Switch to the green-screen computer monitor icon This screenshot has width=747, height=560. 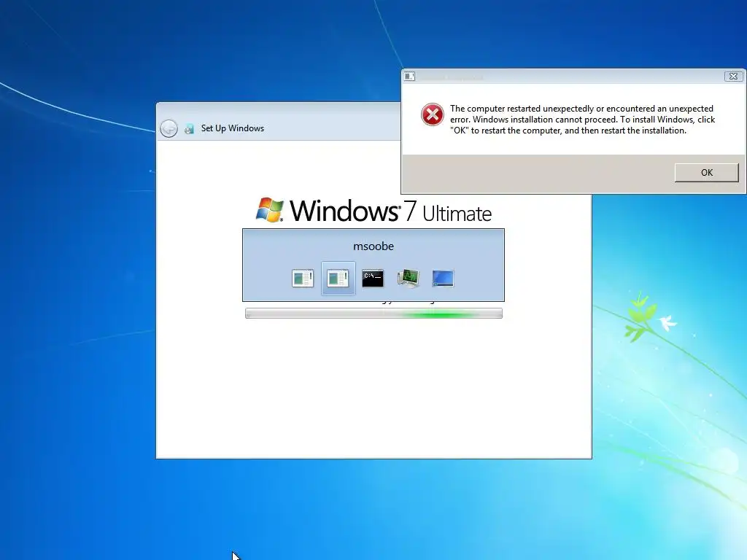[x=408, y=278]
